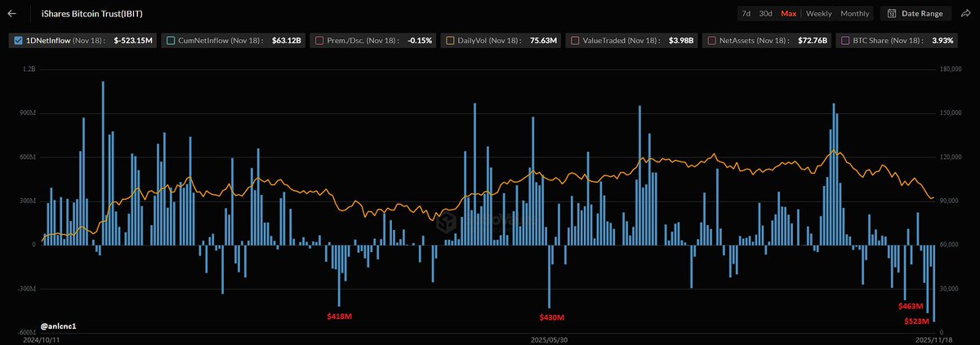Enable the DailyVol series checkbox
The image size is (980, 345).
tap(450, 39)
